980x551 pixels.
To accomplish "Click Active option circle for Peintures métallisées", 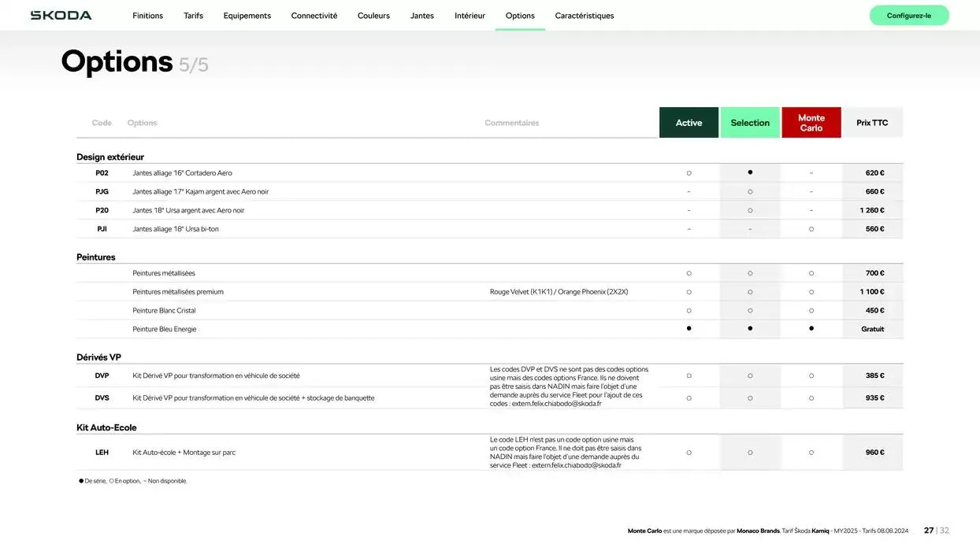I will (689, 273).
